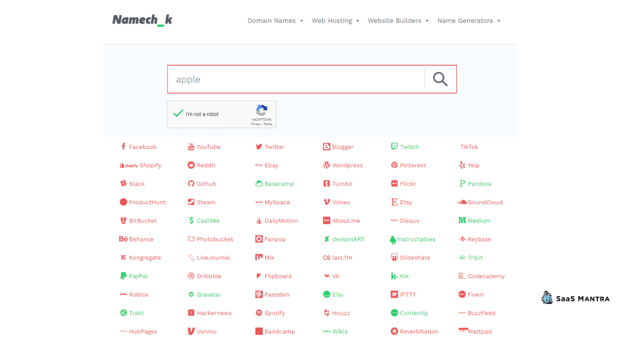Click the Etsy logo icon

pyautogui.click(x=394, y=202)
